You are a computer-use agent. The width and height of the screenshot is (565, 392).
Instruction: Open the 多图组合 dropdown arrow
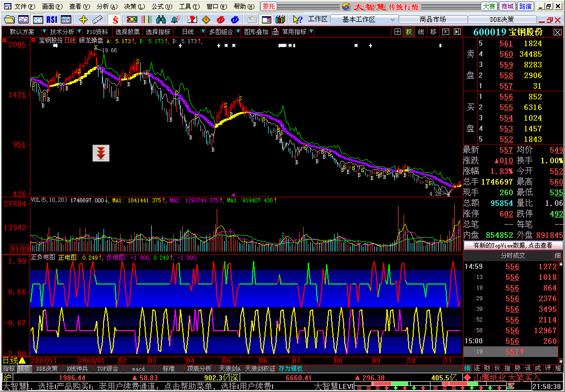[x=238, y=31]
